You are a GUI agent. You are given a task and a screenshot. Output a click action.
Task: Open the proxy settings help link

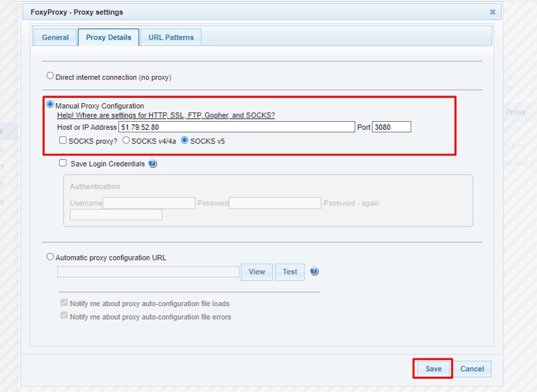click(166, 115)
